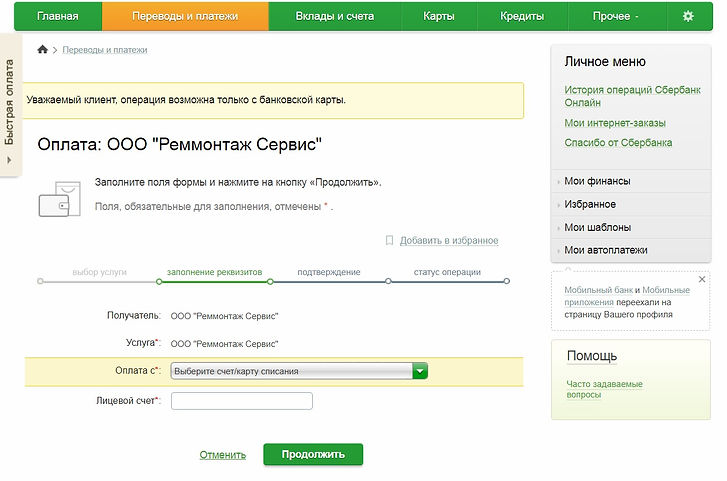Click Добавить в избранное link

(449, 240)
